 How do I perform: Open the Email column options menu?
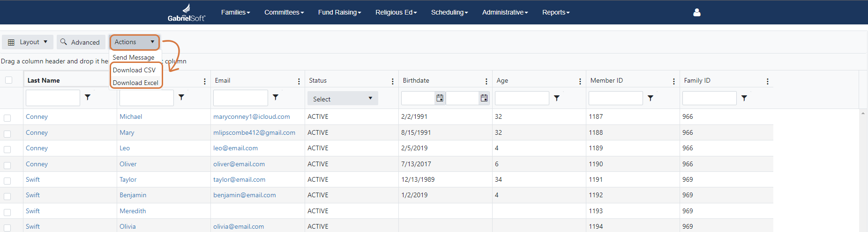pyautogui.click(x=299, y=81)
